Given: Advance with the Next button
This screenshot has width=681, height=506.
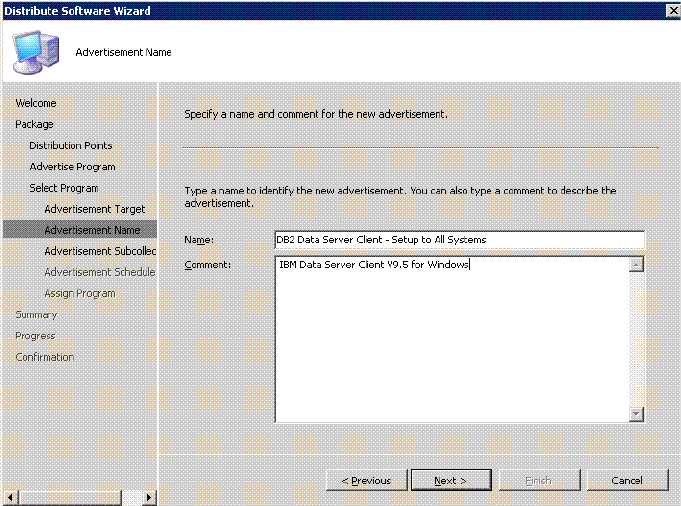Looking at the screenshot, I should 451,480.
